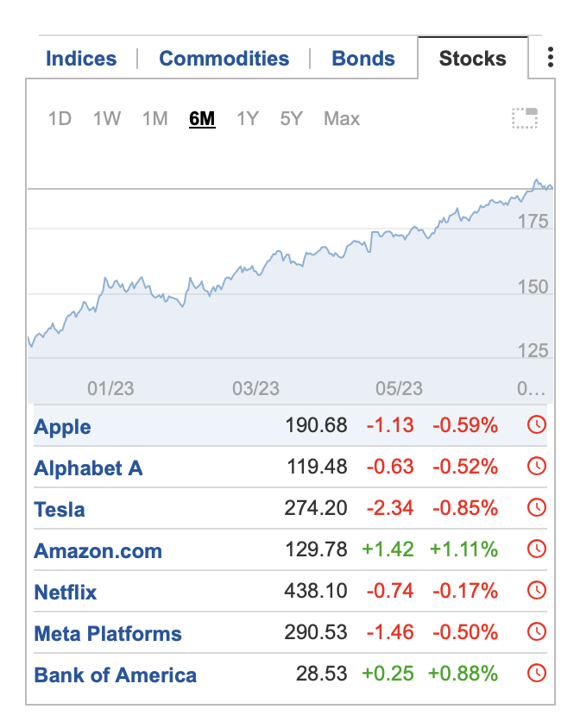This screenshot has width=580, height=728.
Task: Select the 1Y chart timeframe
Action: pos(248,118)
